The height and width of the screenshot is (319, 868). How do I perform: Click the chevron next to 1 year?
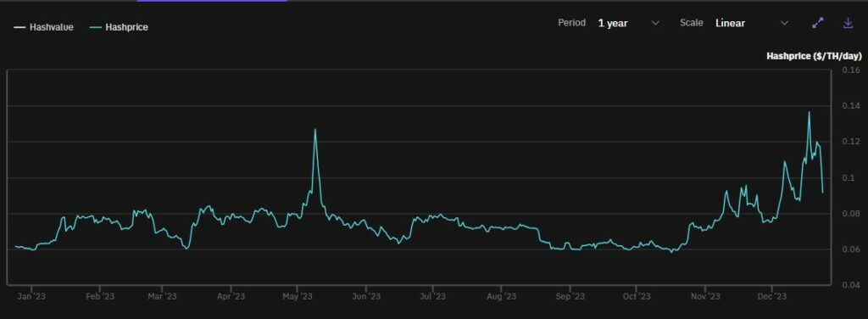[655, 23]
